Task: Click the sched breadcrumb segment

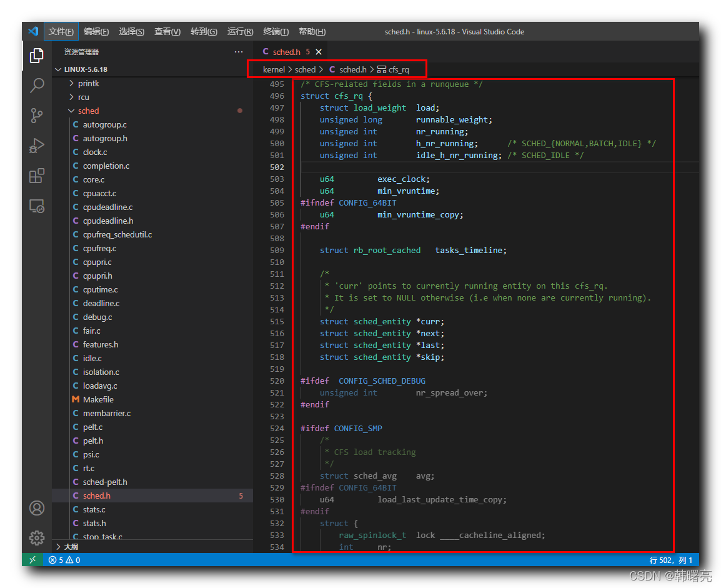Action: click(x=305, y=69)
